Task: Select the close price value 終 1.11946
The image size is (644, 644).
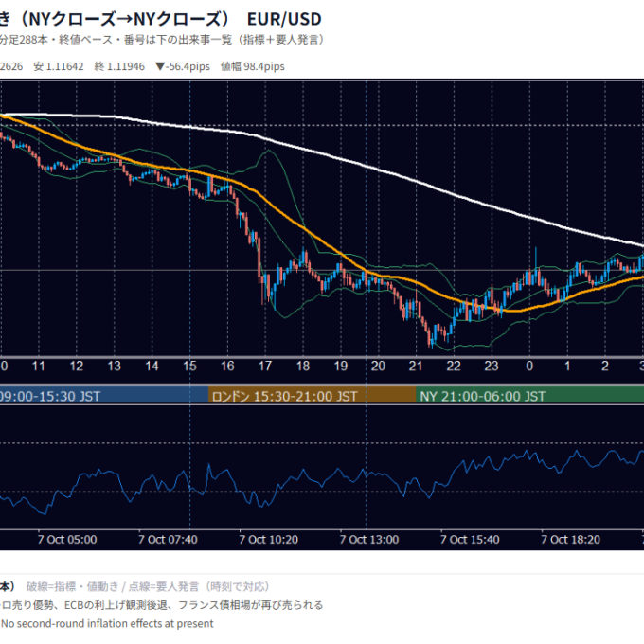Action: tap(119, 66)
